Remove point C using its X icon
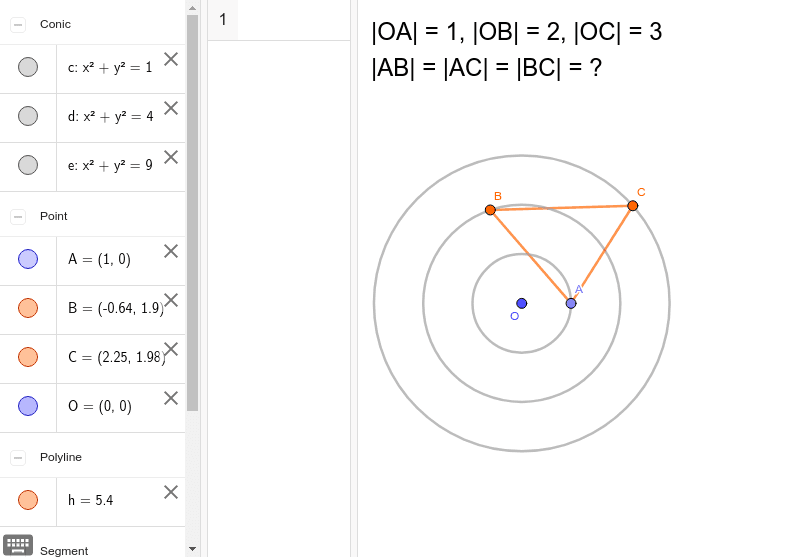Viewport: 804px width, 559px height. [171, 349]
